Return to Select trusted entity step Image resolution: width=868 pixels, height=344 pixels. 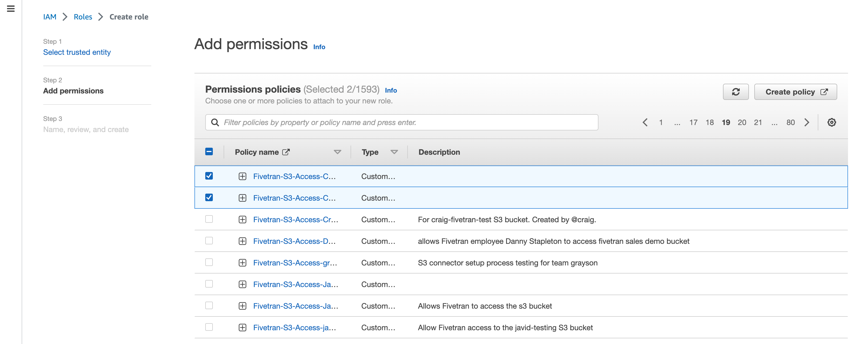click(77, 52)
